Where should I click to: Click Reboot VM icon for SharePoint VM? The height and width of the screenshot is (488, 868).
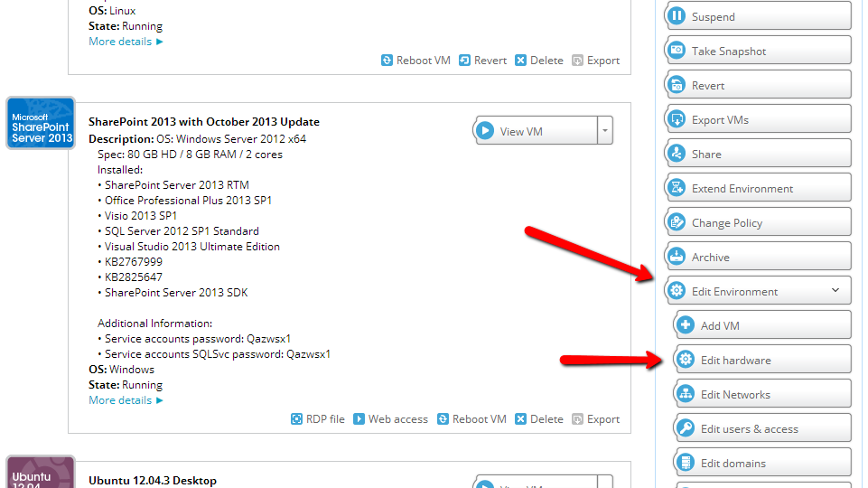tap(443, 419)
